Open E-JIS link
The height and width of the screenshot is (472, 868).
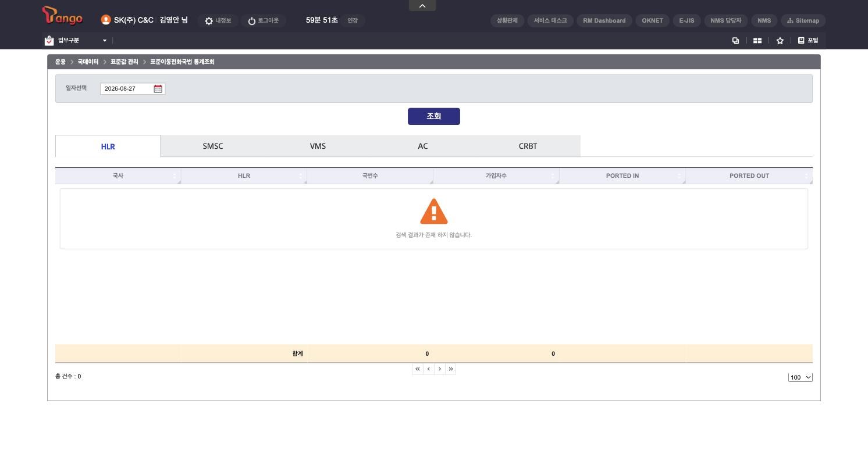click(686, 20)
